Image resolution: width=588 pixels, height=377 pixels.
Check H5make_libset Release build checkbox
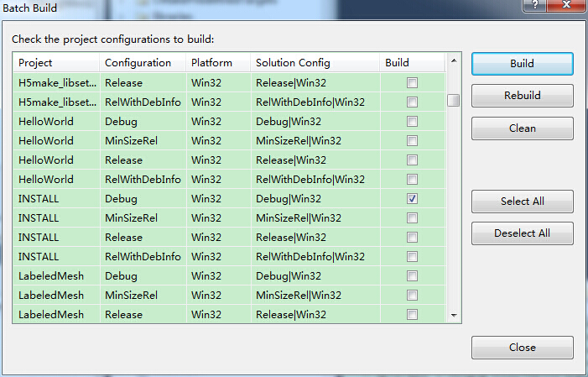pos(412,83)
